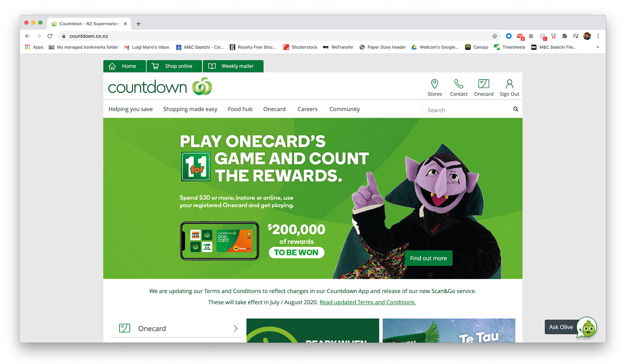629x364 pixels.
Task: Expand the Onecard row chevron
Action: tap(235, 328)
